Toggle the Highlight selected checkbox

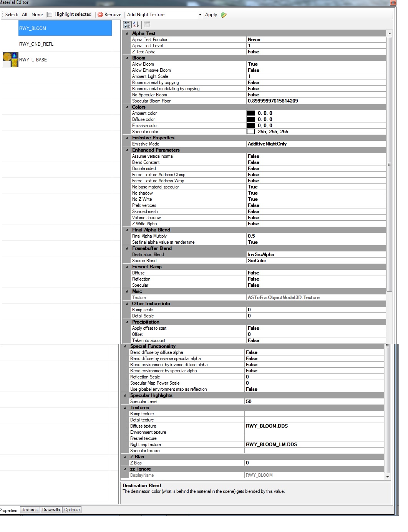(50, 15)
